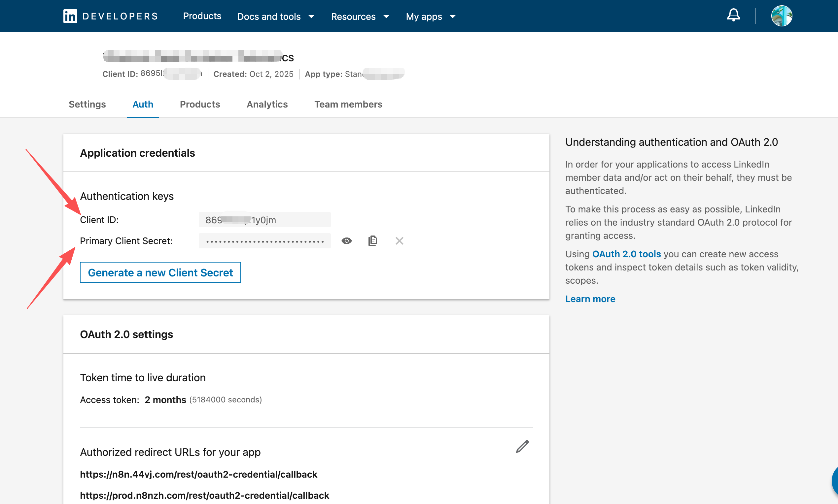
Task: Click Generate a new Client Secret
Action: click(160, 272)
